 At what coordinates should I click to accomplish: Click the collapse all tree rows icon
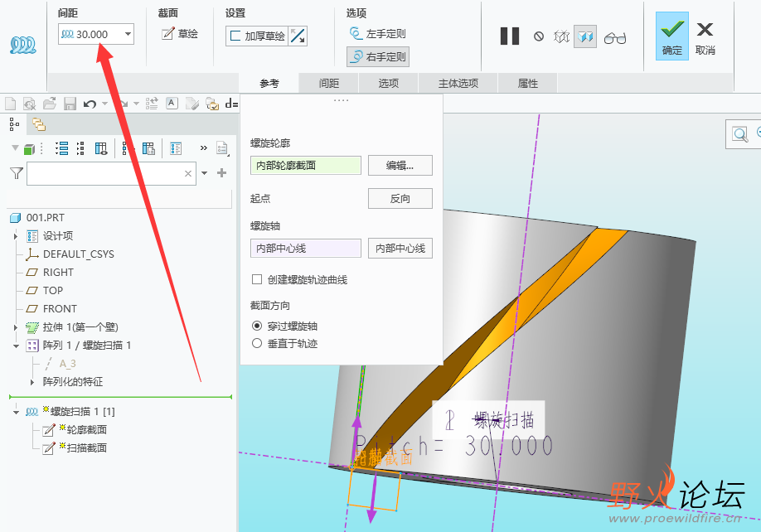[80, 148]
